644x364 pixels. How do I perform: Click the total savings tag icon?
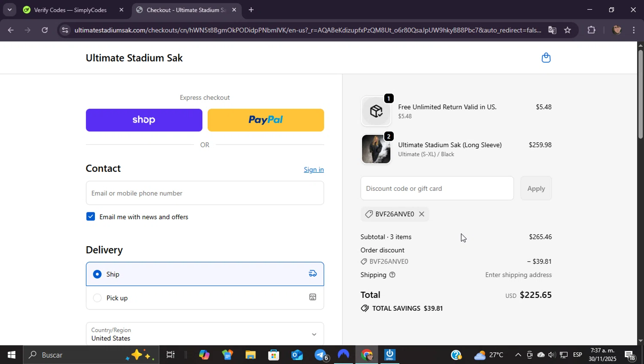click(365, 308)
